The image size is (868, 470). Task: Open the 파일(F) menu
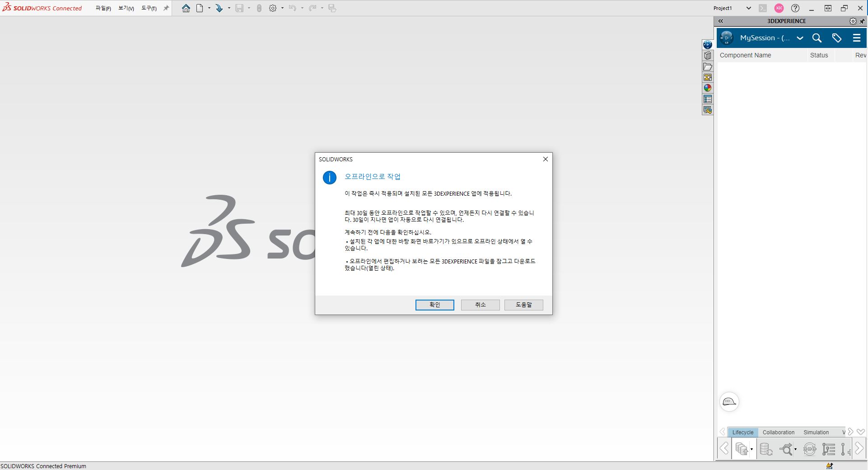pyautogui.click(x=103, y=8)
